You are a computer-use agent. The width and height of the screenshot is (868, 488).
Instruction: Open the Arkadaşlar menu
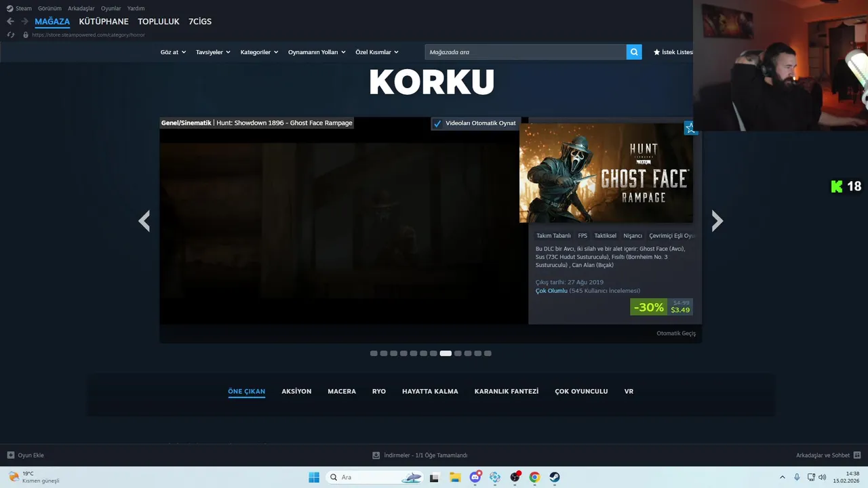click(x=81, y=8)
